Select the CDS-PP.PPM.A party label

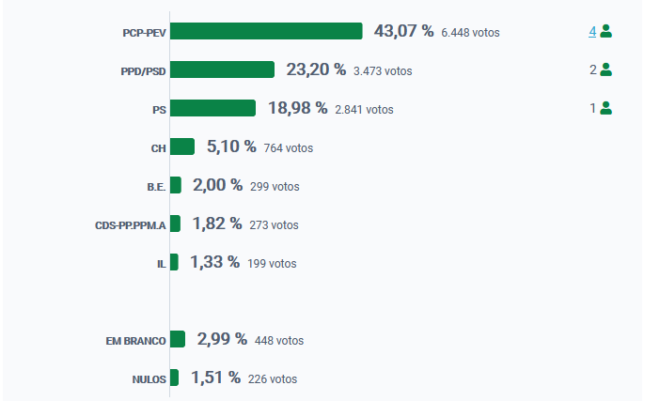(130, 226)
